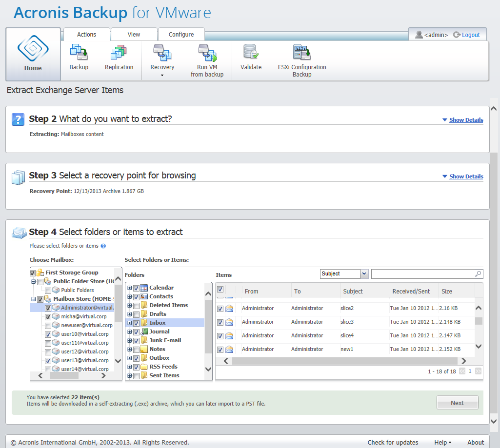Expand the Outbox folder node
This screenshot has height=448, width=500.
(129, 358)
